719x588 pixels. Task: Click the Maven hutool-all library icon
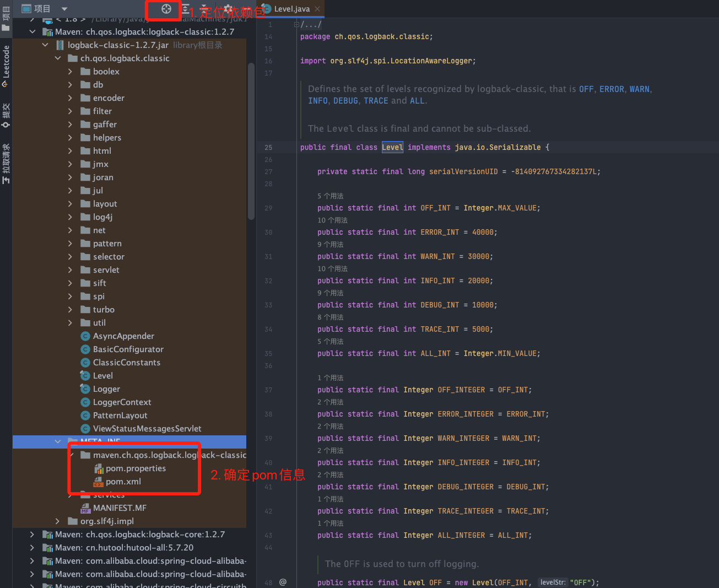(47, 548)
